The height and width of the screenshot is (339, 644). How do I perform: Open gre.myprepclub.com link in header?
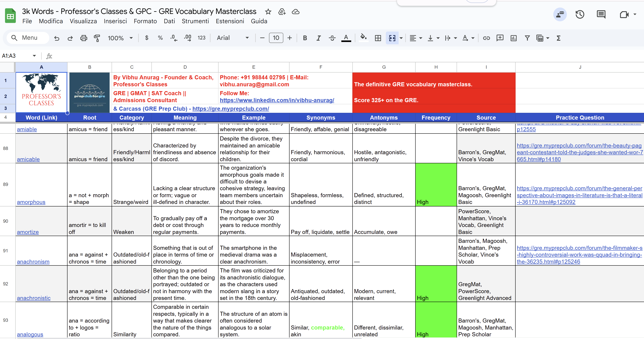click(231, 109)
